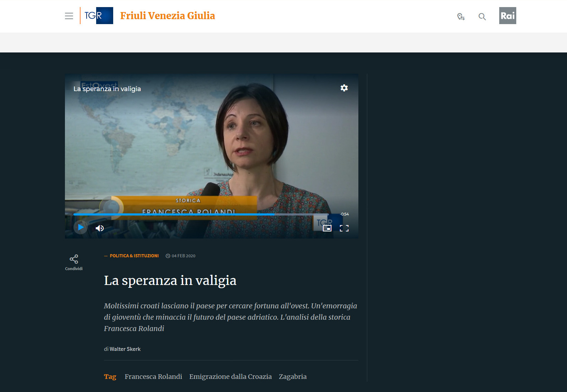The height and width of the screenshot is (392, 567).
Task: Mute the video volume
Action: point(100,228)
